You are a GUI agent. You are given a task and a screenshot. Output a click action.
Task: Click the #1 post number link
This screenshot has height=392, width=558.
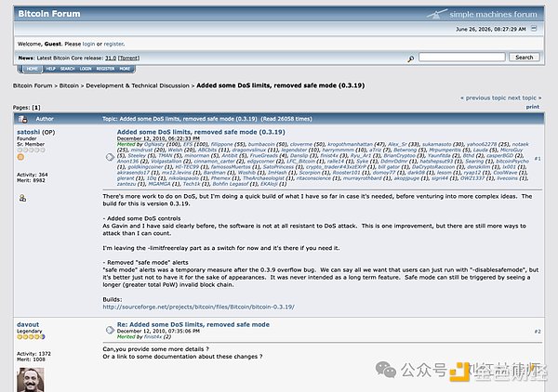pyautogui.click(x=538, y=159)
